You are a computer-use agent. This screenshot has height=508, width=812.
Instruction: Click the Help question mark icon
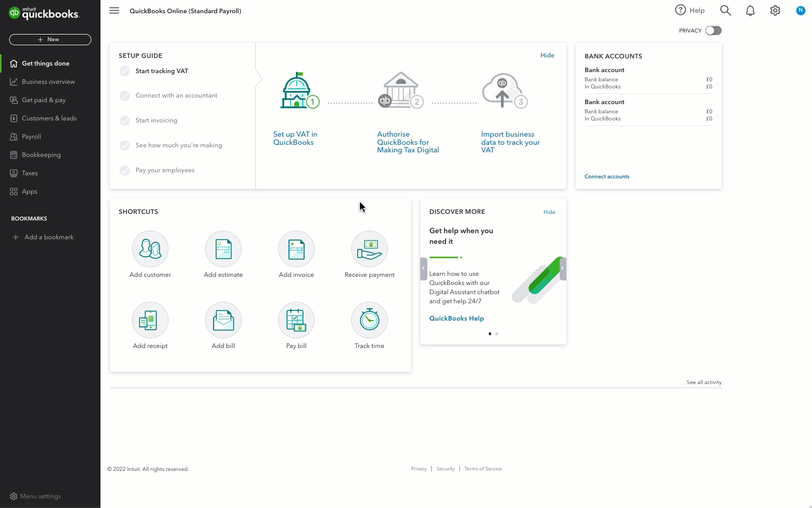click(x=681, y=10)
